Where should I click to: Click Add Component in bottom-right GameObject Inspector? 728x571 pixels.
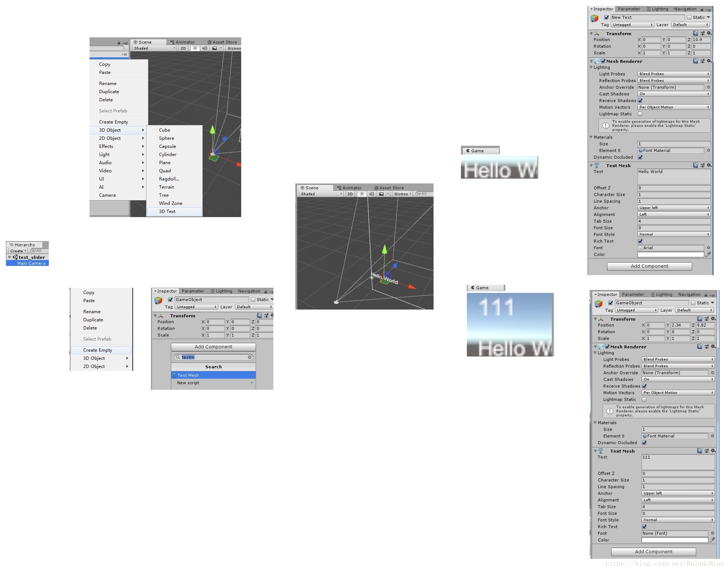(654, 552)
